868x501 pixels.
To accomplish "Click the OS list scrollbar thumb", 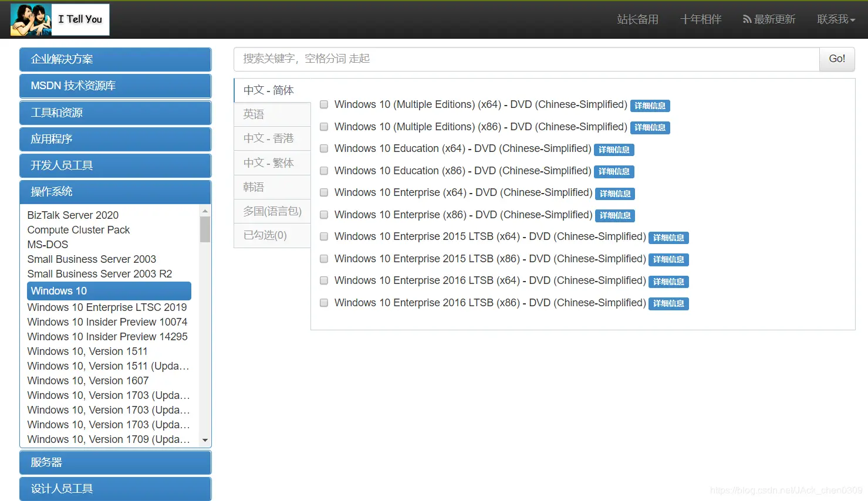I will [x=205, y=229].
